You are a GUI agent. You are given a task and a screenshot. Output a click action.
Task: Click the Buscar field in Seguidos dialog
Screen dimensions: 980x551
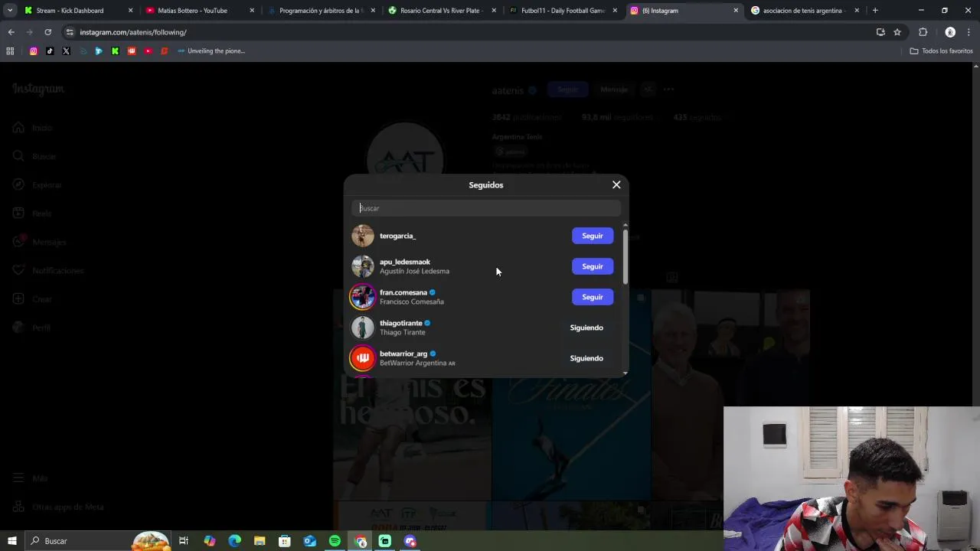tap(486, 208)
